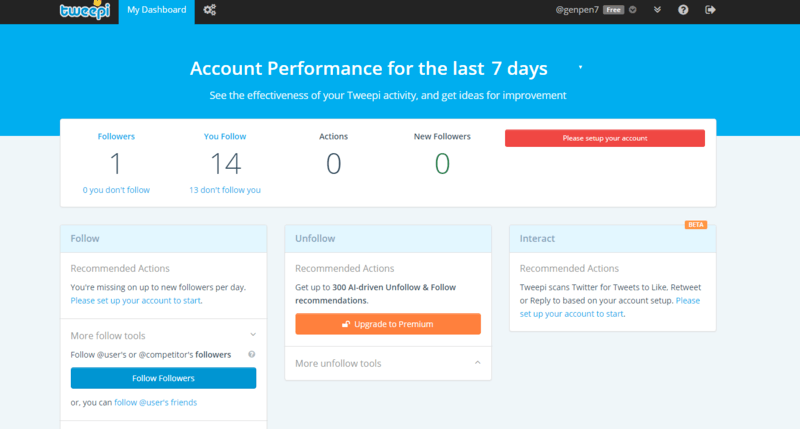
Task: Click the Free plan badge
Action: 613,10
